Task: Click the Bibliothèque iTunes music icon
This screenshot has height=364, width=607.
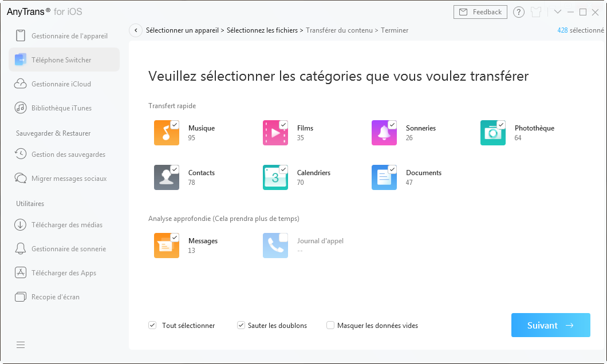Action: 21,108
